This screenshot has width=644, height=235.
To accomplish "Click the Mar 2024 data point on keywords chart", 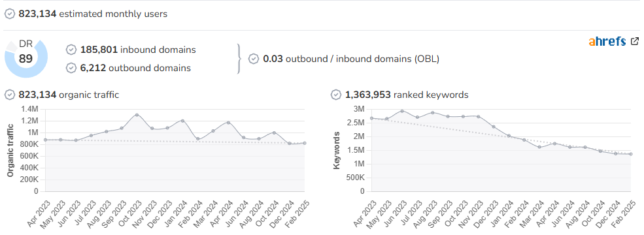I will tap(539, 147).
